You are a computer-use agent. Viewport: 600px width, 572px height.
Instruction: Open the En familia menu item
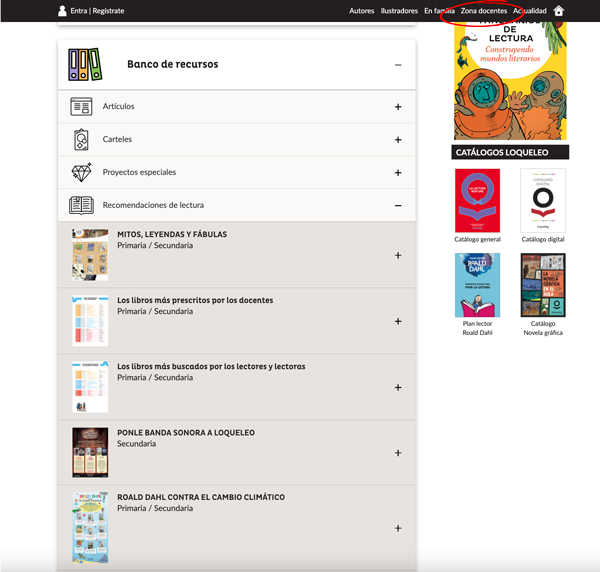439,11
